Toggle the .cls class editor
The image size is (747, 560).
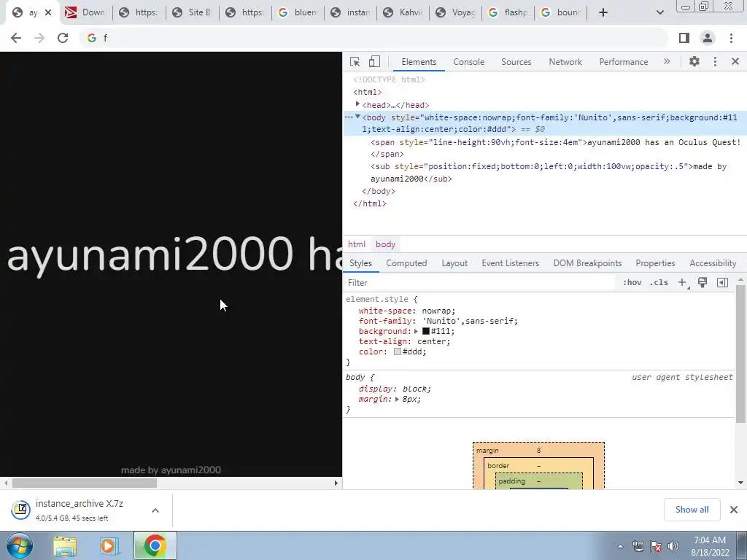pos(659,283)
